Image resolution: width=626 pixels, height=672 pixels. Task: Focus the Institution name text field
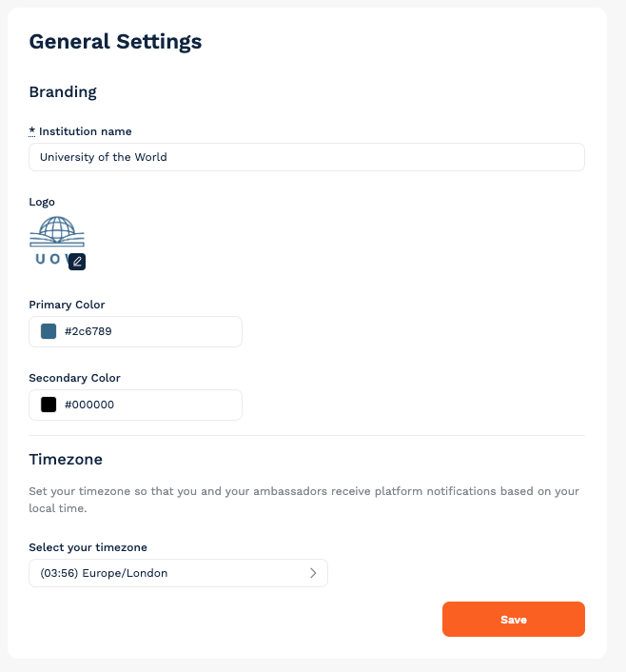306,157
